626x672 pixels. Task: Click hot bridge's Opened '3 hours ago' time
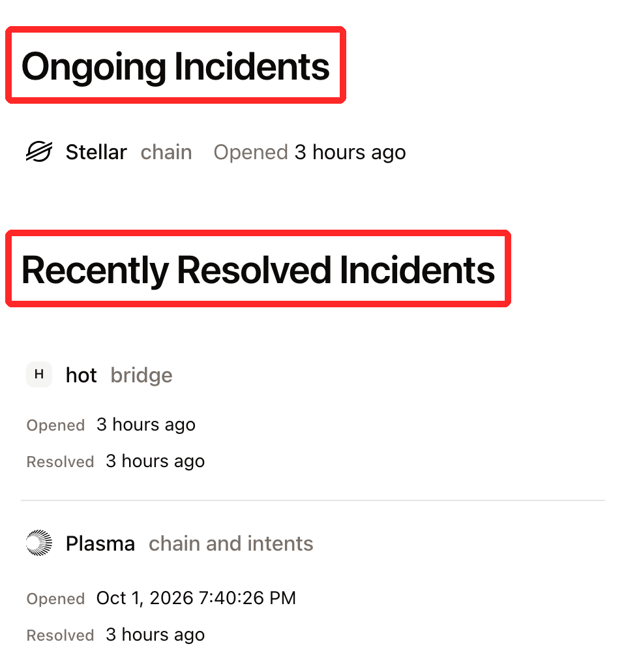(146, 424)
